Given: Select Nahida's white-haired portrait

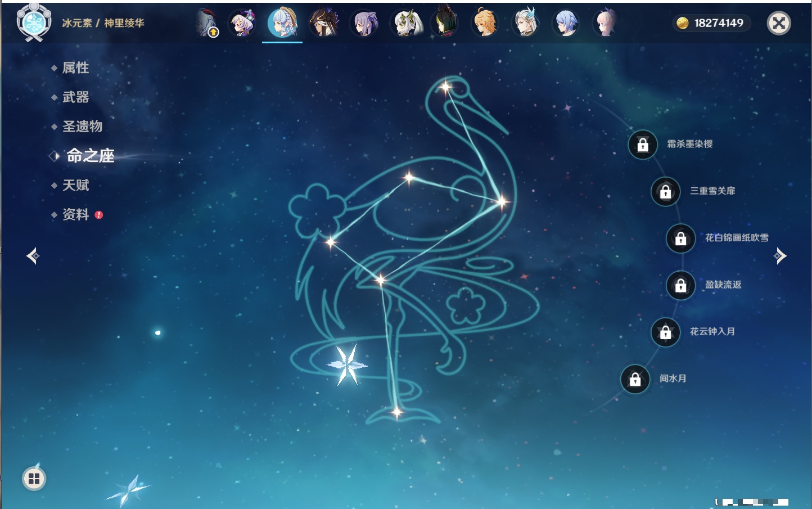Looking at the screenshot, I should coord(405,23).
